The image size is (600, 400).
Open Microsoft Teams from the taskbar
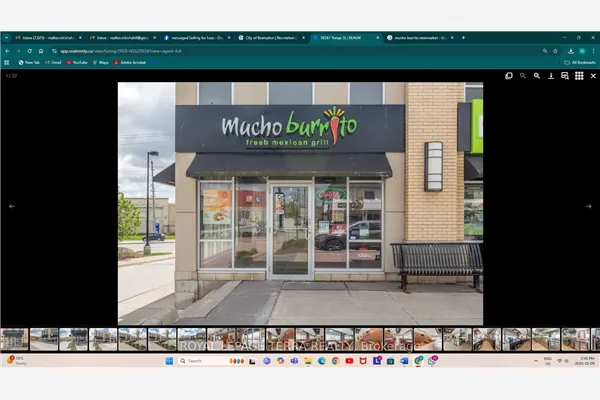294,361
